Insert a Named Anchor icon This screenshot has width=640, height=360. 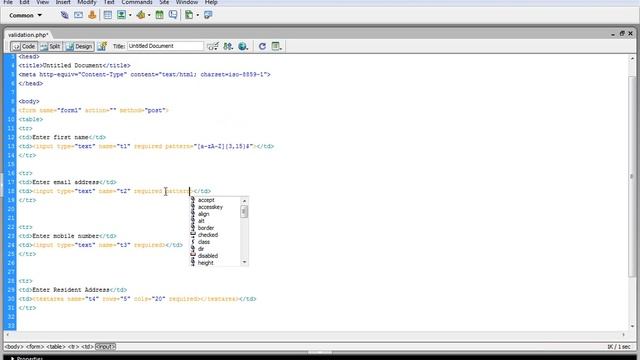(x=92, y=15)
